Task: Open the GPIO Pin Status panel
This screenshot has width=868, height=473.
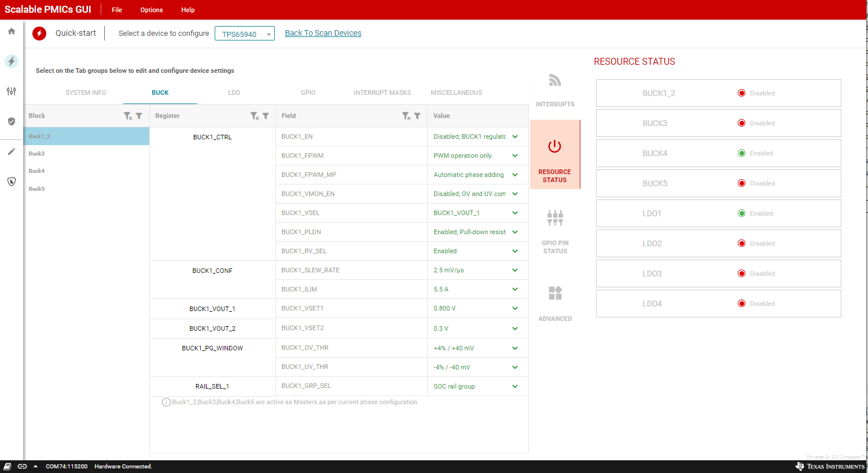Action: [555, 219]
